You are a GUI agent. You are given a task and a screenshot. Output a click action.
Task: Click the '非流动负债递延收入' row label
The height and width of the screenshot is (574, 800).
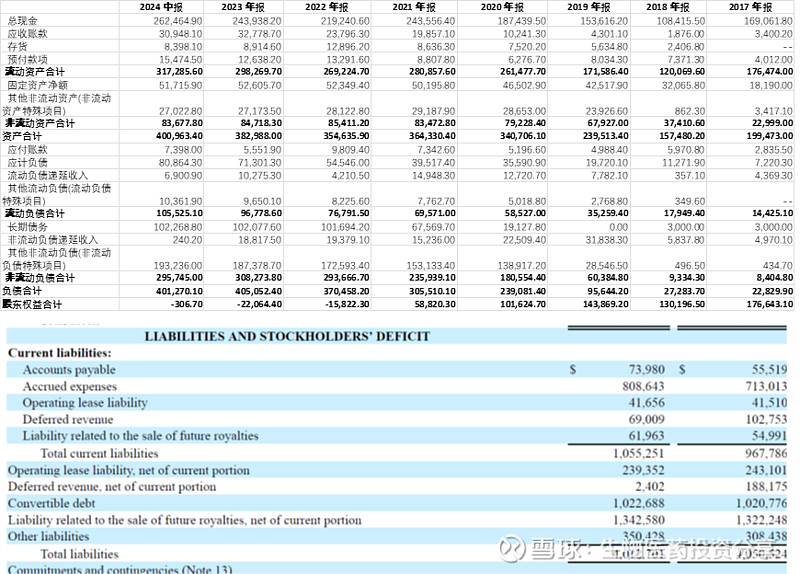(53, 240)
